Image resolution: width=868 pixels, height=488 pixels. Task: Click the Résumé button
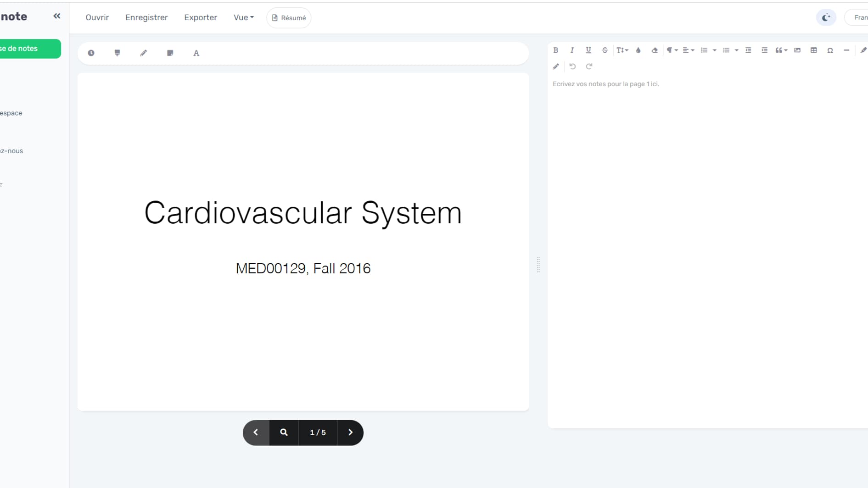coord(289,18)
